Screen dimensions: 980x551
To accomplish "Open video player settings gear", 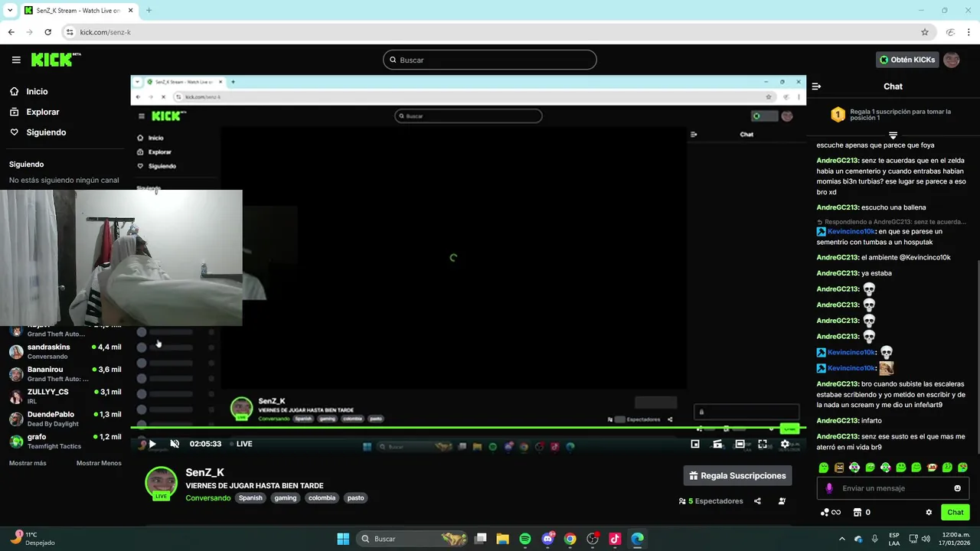I will [x=785, y=444].
